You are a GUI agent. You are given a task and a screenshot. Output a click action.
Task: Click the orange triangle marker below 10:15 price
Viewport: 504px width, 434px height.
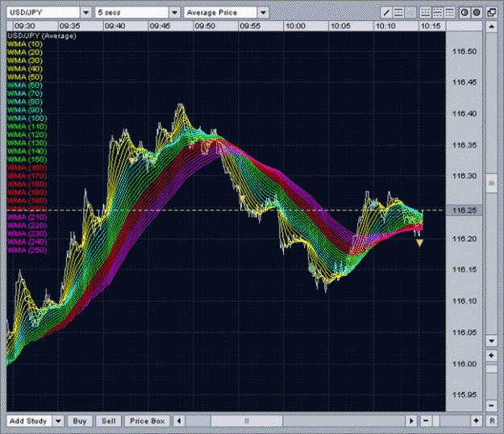[x=419, y=243]
